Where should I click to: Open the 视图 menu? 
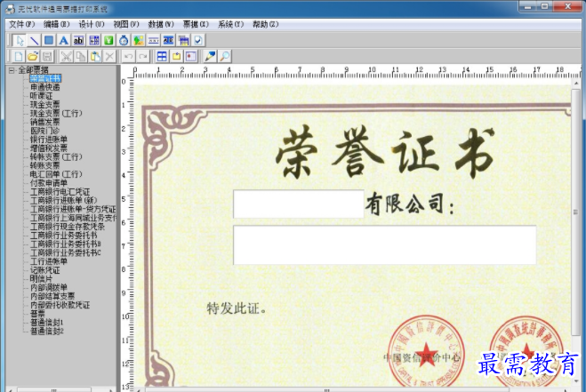click(x=126, y=24)
